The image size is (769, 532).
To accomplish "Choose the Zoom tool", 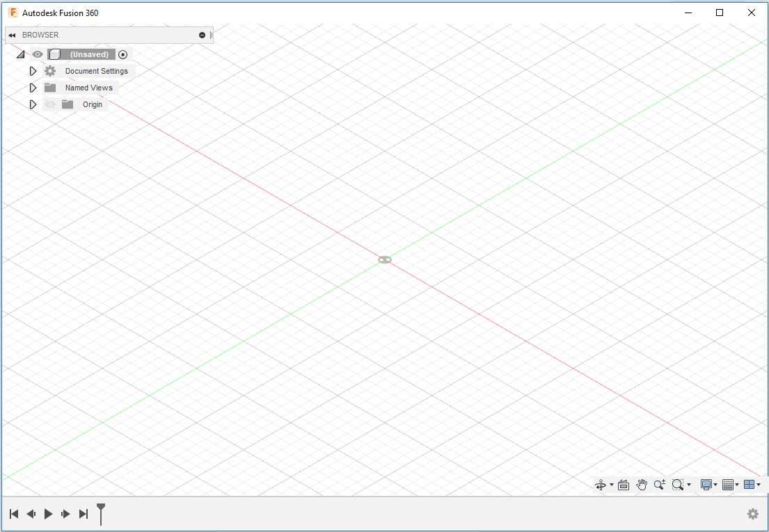I will pyautogui.click(x=659, y=485).
